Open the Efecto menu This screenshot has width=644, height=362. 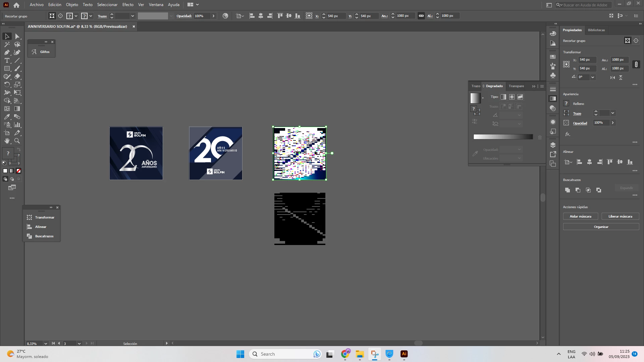point(128,5)
